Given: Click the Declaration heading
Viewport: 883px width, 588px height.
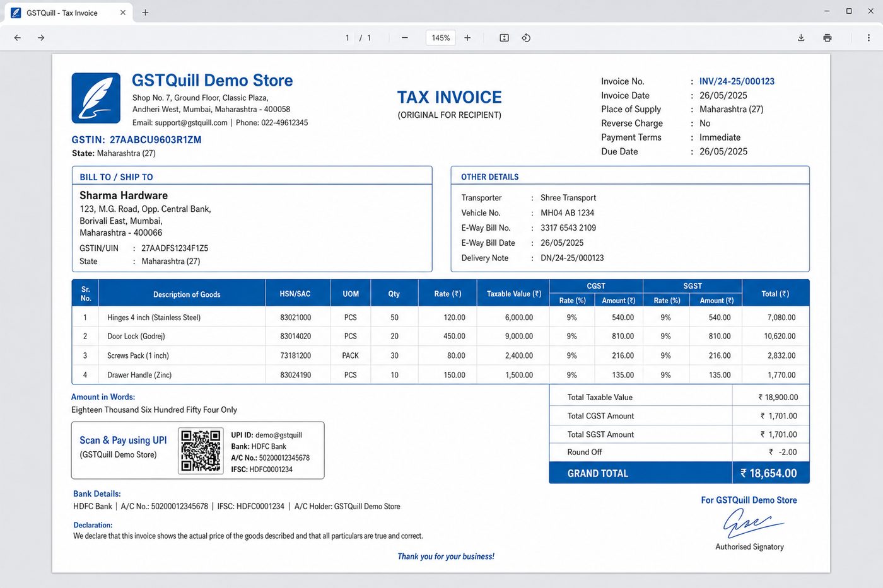Looking at the screenshot, I should [x=93, y=525].
